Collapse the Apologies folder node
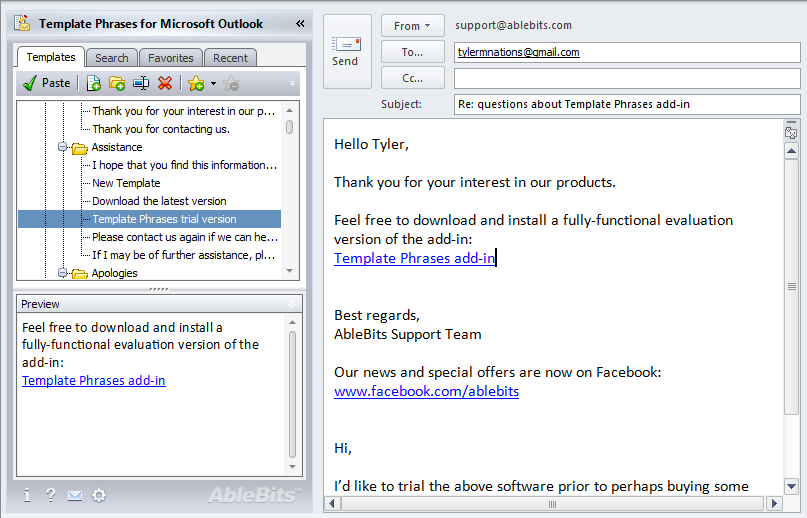Screen dimensions: 807x518 tap(62, 273)
